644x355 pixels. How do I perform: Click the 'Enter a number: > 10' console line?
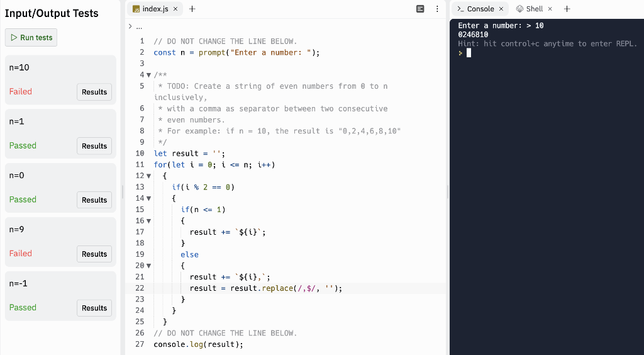(501, 25)
